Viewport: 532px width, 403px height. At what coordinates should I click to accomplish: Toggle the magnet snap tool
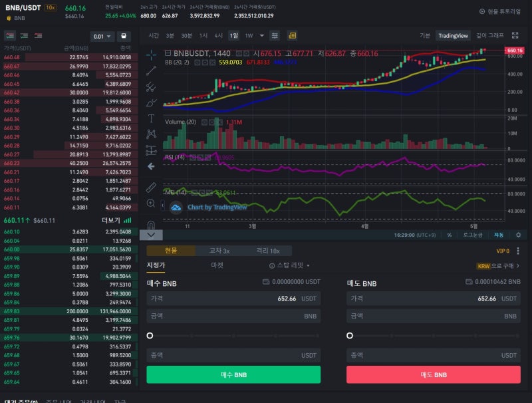(x=152, y=224)
